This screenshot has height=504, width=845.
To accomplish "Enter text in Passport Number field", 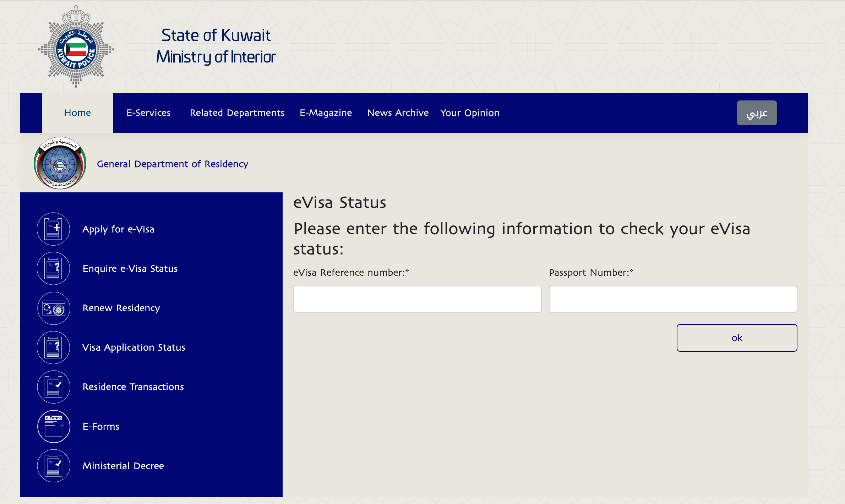I will (x=673, y=299).
